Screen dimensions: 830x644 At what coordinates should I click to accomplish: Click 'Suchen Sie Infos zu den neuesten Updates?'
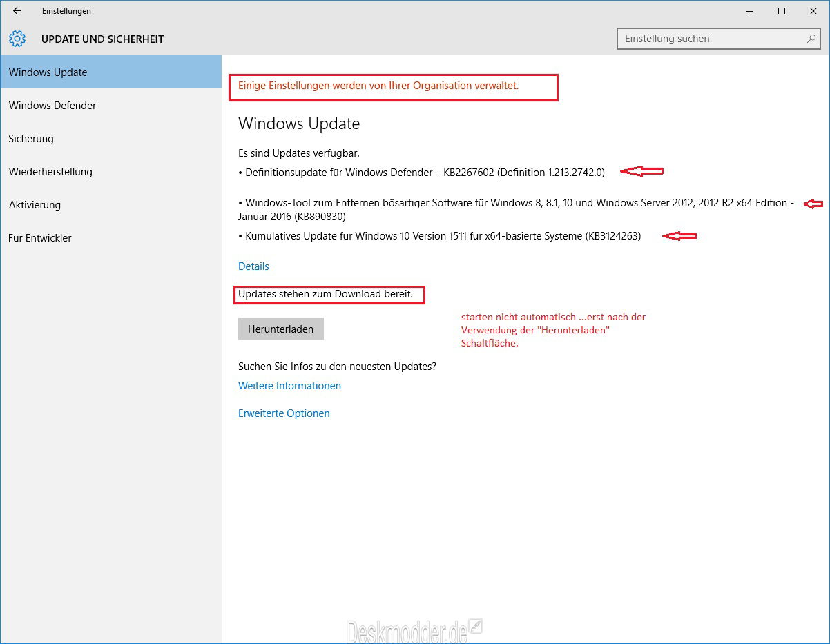(337, 367)
